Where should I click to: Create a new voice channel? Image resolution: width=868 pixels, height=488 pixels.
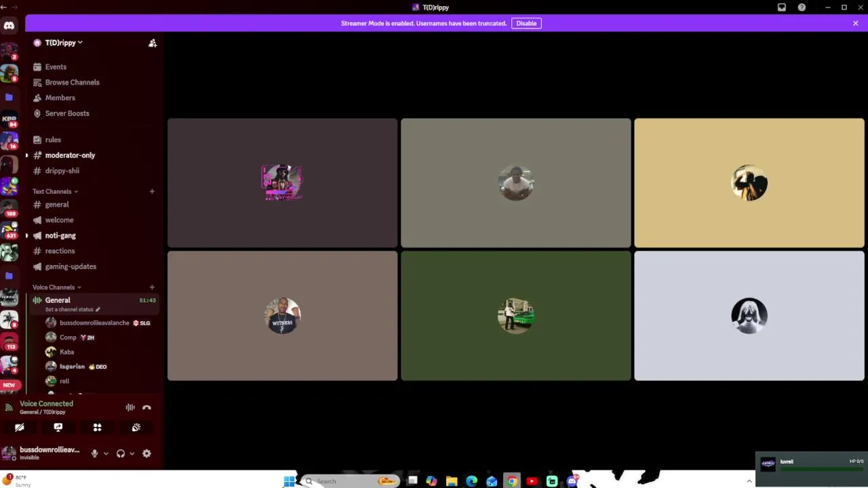pyautogui.click(x=152, y=287)
